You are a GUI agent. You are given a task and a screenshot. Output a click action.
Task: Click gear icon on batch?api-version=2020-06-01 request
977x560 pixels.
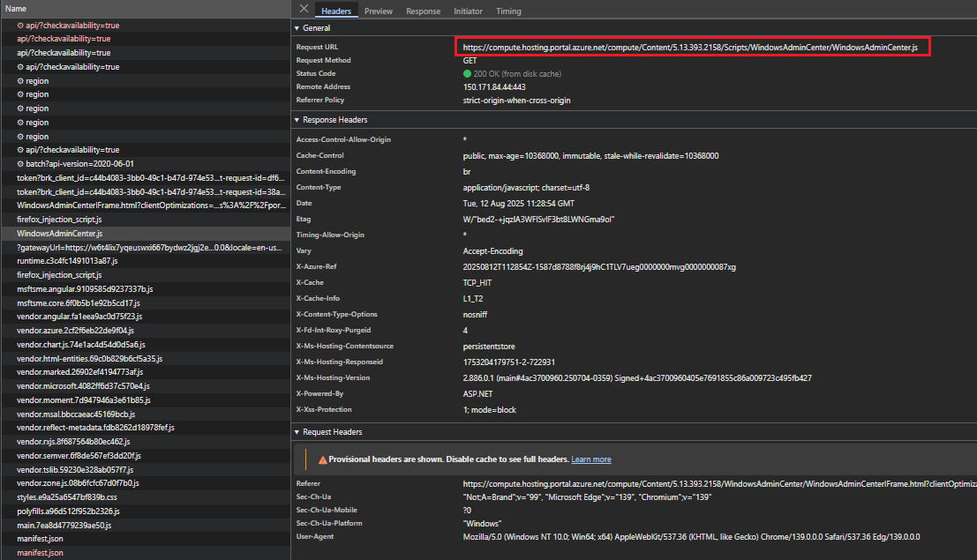(20, 164)
